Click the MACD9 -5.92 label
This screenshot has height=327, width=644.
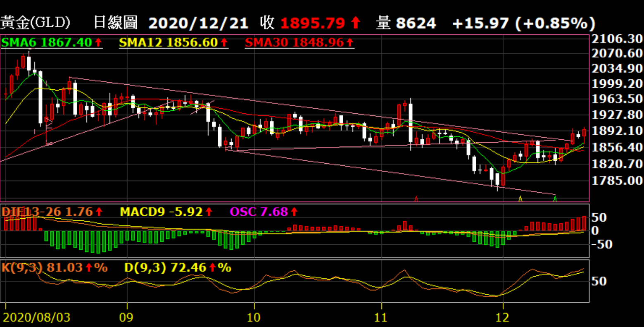[x=161, y=212]
